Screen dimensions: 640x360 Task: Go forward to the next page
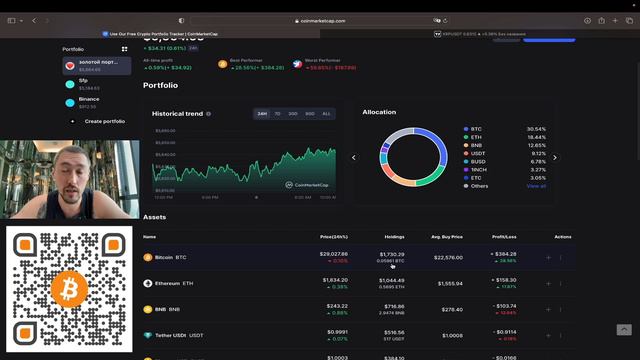(x=47, y=20)
